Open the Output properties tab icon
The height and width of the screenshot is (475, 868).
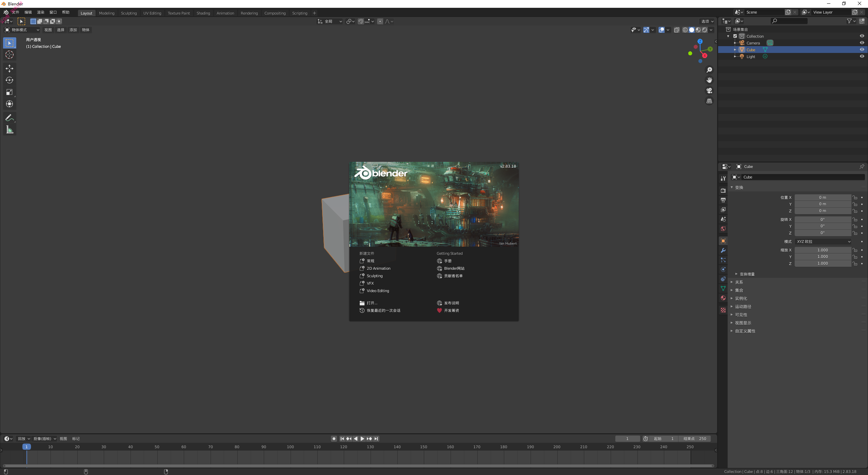click(723, 200)
